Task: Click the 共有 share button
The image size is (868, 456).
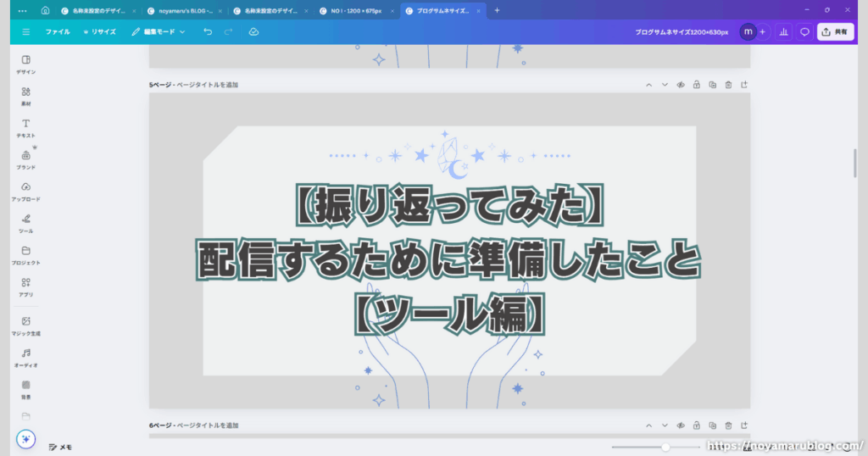Action: tap(835, 31)
